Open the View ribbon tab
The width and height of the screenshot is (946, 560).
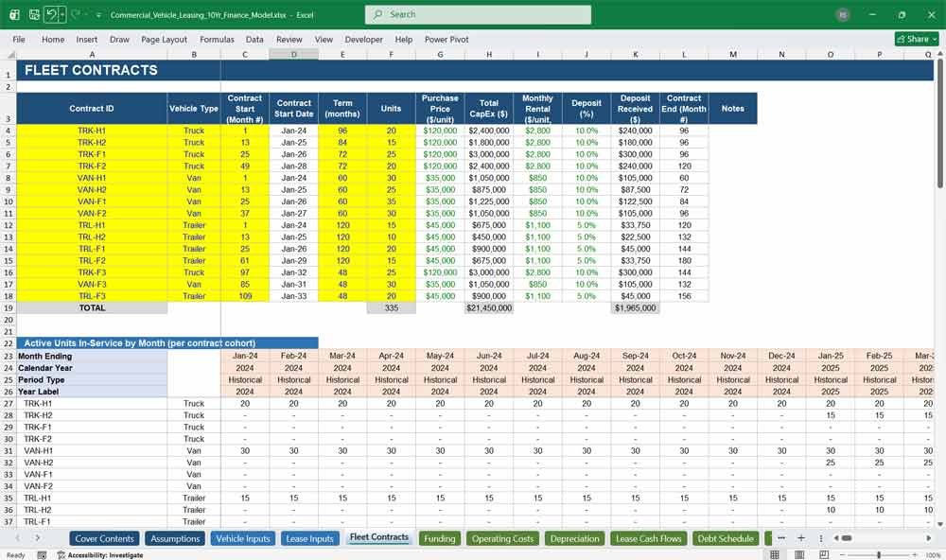pos(324,39)
